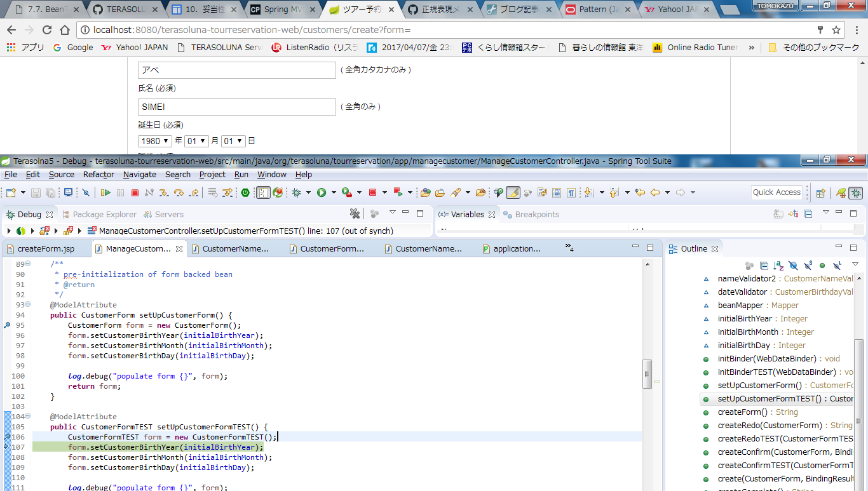Switch to Breakpoints tab
This screenshot has height=491, width=868.
531,214
